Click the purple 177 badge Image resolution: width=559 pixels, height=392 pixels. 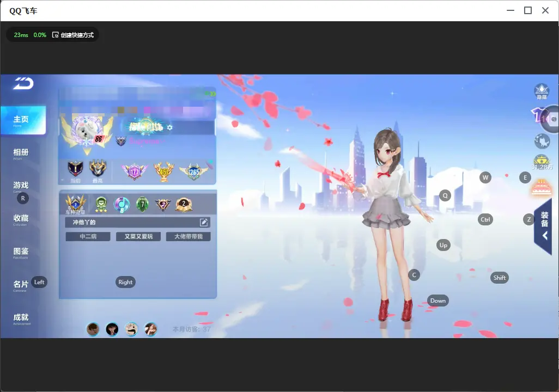(135, 171)
